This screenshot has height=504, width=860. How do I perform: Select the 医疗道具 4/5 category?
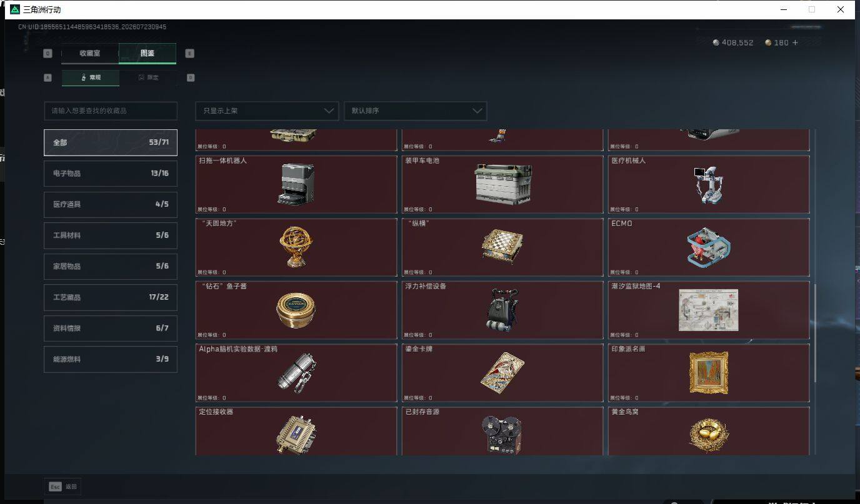111,204
